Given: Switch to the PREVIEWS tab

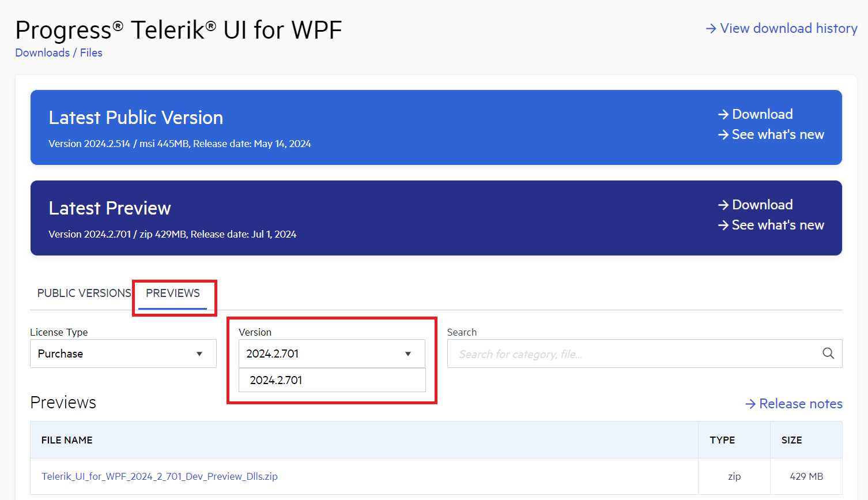Looking at the screenshot, I should pyautogui.click(x=173, y=293).
